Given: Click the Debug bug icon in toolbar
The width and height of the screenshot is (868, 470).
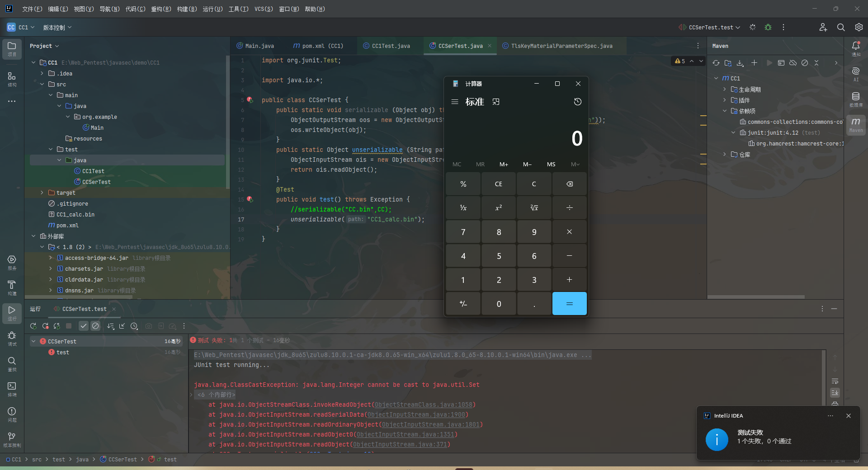Looking at the screenshot, I should (x=768, y=27).
